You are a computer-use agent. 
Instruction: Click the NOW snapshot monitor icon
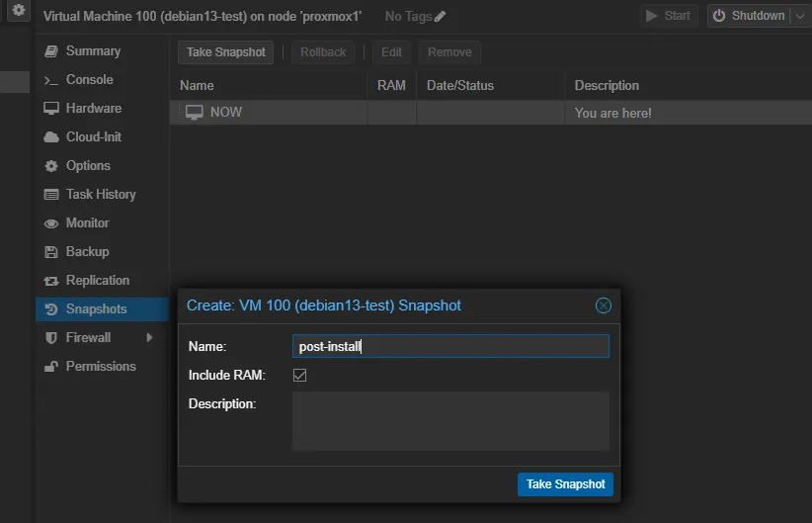click(195, 113)
